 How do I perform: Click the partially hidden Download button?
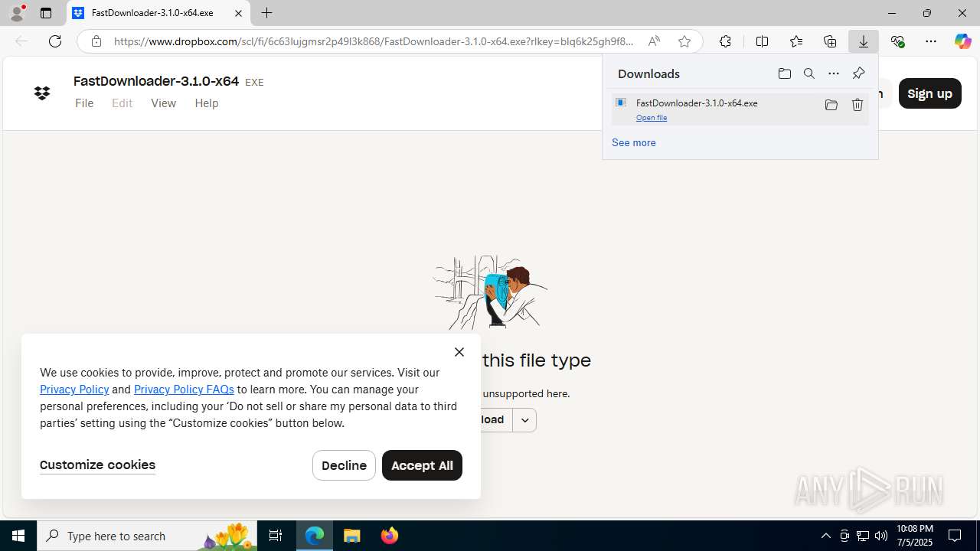496,419
